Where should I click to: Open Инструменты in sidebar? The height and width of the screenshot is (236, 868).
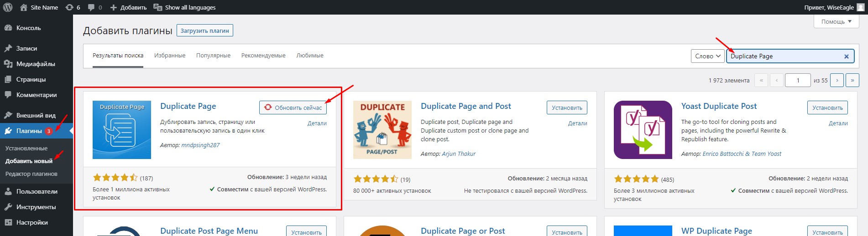tap(37, 207)
